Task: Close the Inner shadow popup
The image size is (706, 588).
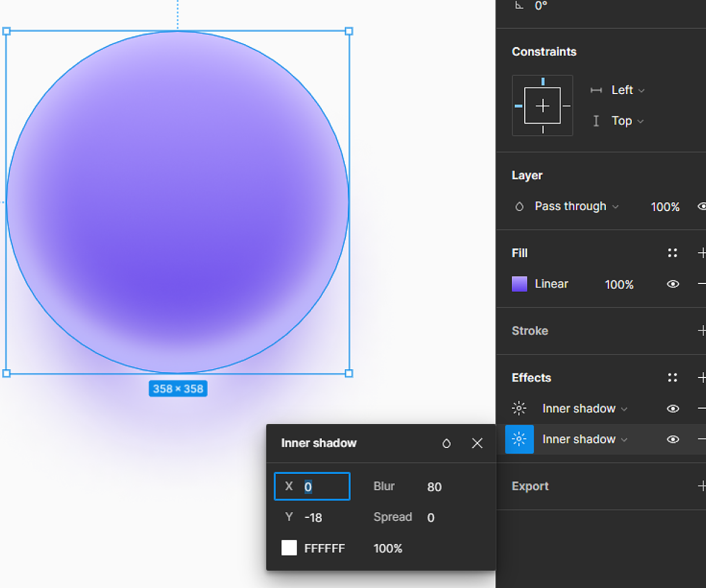Action: coord(477,443)
